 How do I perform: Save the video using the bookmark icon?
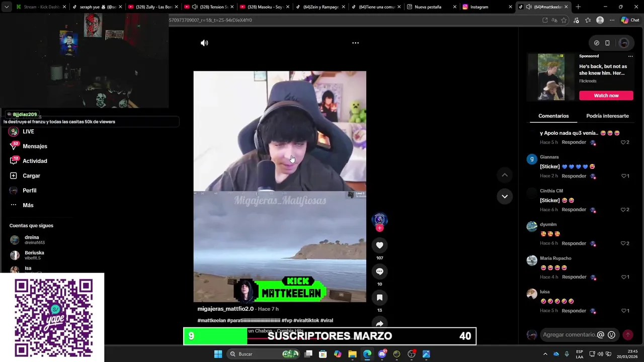pyautogui.click(x=379, y=298)
